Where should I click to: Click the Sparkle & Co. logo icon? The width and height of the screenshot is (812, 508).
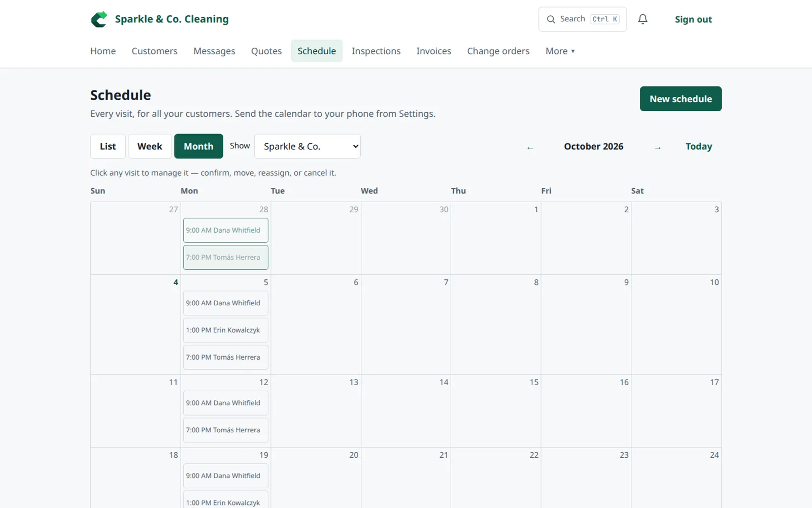[99, 19]
